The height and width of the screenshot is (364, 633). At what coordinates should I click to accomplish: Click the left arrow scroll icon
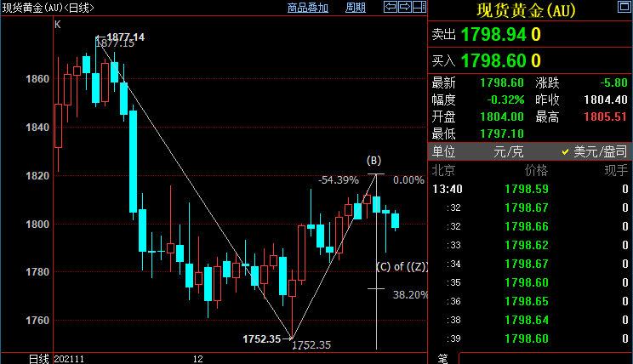[391, 7]
